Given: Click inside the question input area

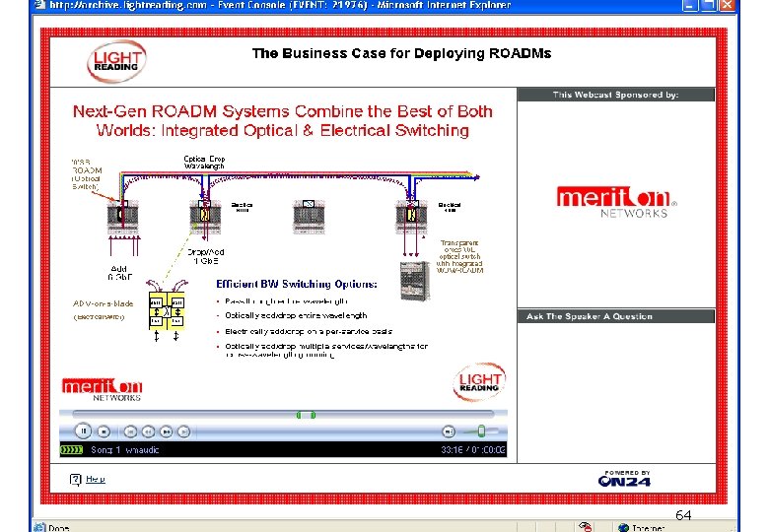Looking at the screenshot, I should (616, 392).
